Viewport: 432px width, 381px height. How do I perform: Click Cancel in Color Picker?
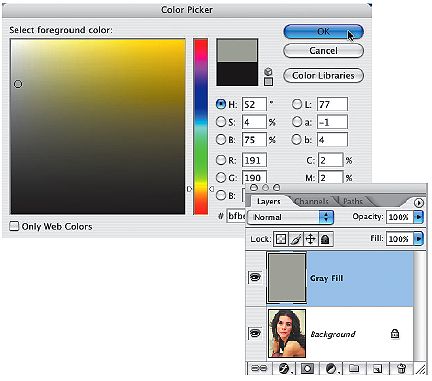click(x=323, y=51)
